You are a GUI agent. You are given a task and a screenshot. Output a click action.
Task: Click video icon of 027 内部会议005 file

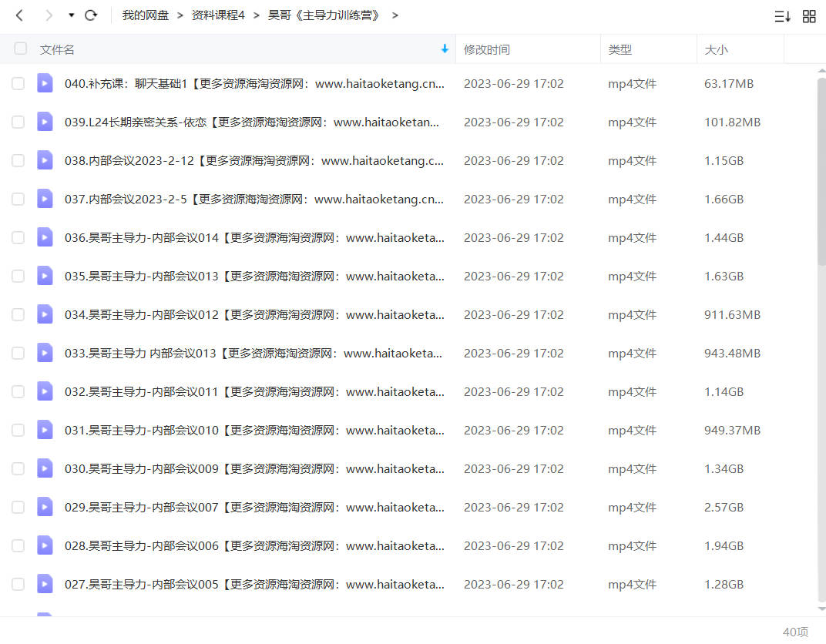click(45, 584)
